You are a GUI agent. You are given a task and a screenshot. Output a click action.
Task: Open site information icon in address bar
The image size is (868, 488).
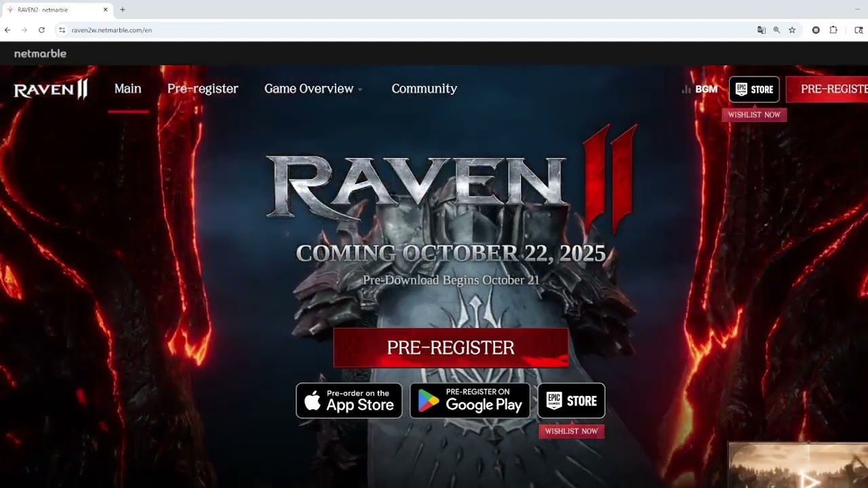(x=62, y=30)
